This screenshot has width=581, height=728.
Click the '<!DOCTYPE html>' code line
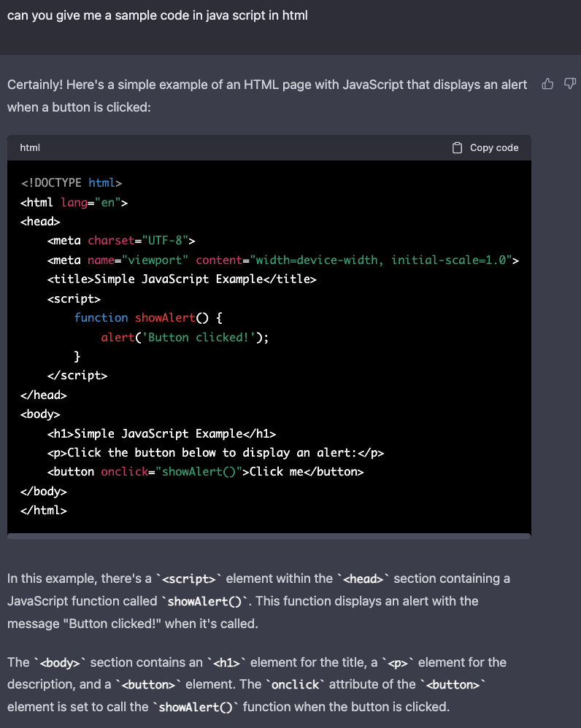coord(71,183)
